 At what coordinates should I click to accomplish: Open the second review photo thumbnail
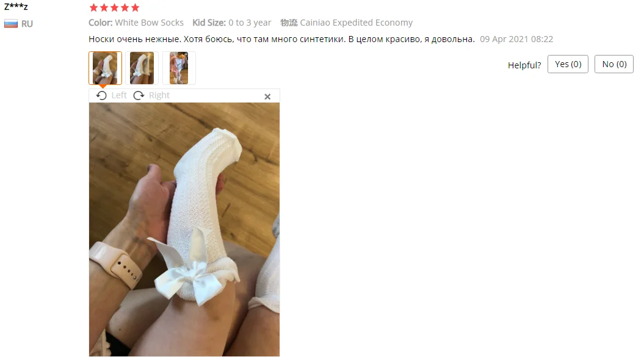[x=142, y=68]
